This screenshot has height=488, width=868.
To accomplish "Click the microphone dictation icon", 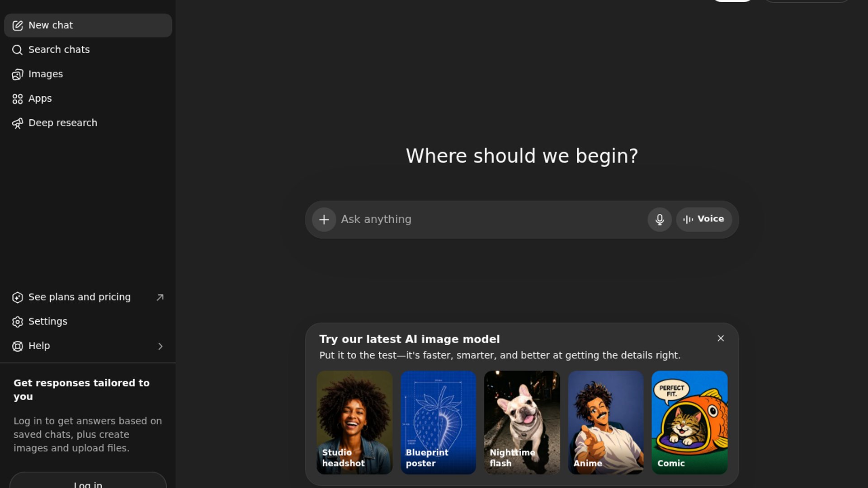I will pyautogui.click(x=660, y=220).
